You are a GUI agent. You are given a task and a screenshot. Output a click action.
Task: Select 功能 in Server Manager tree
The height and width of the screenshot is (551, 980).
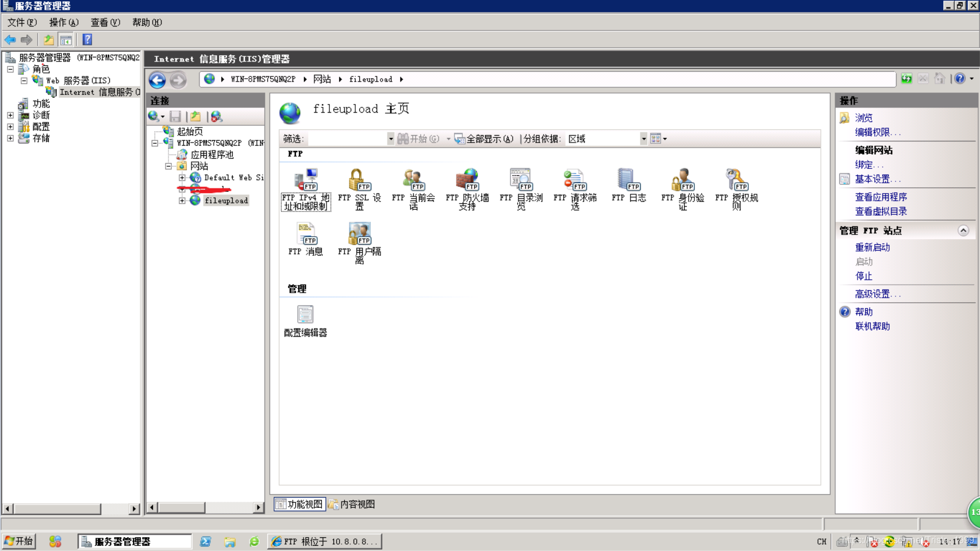[41, 103]
